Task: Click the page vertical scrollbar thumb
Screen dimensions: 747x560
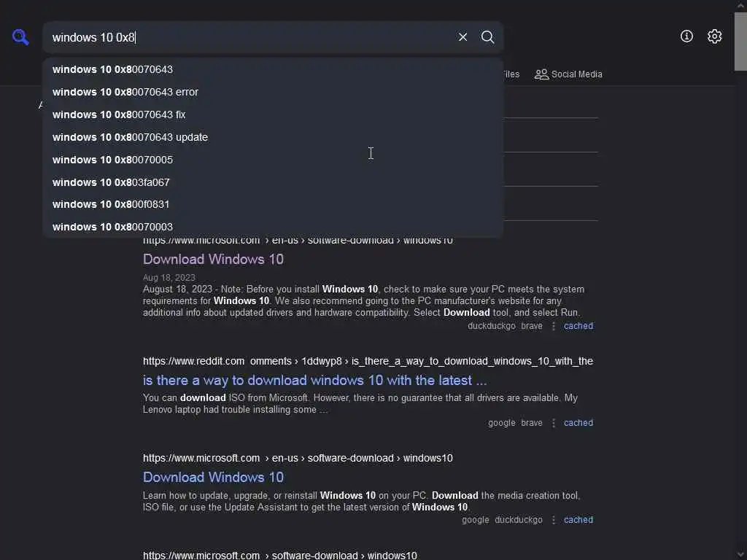Action: (740, 42)
